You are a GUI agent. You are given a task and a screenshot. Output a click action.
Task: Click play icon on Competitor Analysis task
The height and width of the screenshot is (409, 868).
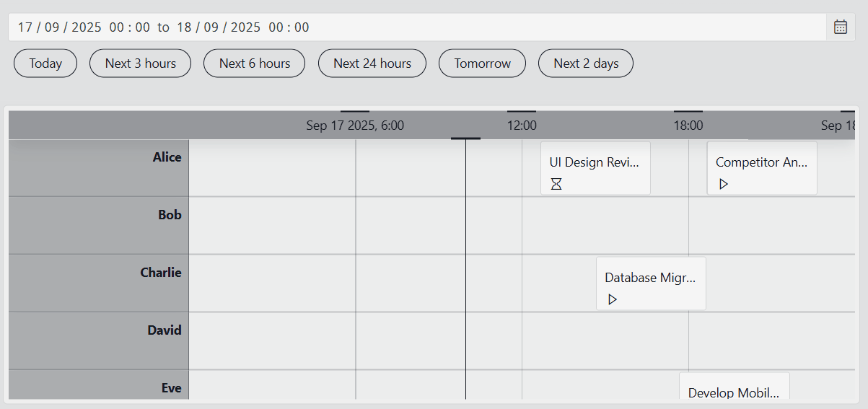pos(724,184)
